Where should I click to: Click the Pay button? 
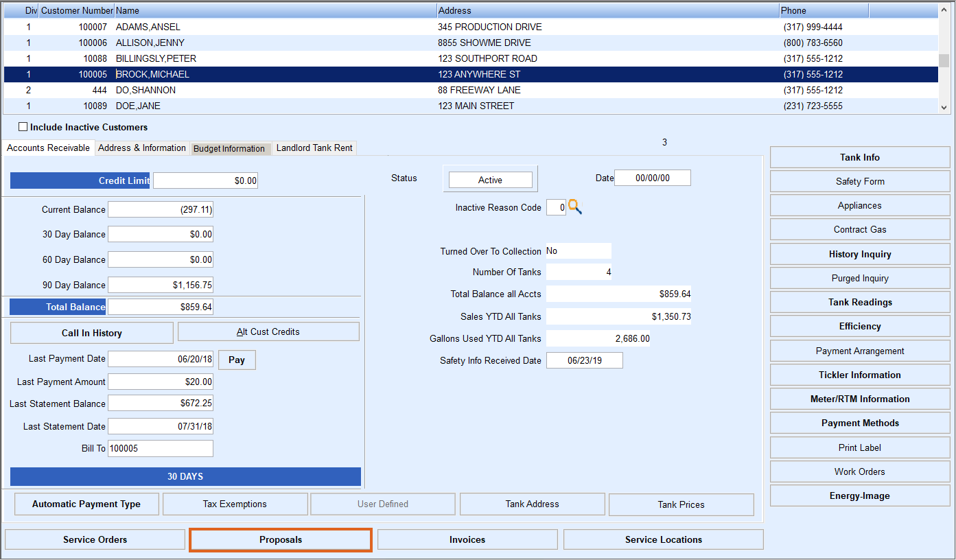pos(237,360)
